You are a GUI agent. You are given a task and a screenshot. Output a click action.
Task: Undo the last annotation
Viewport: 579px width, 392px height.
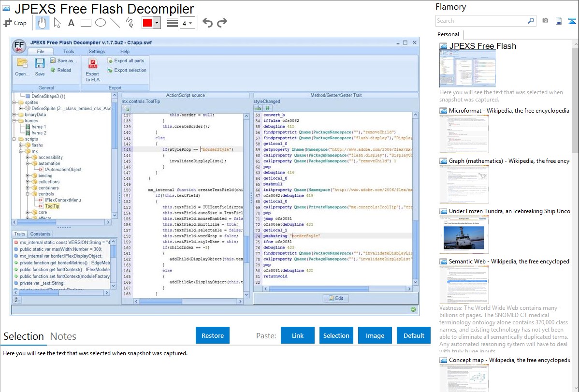(207, 23)
